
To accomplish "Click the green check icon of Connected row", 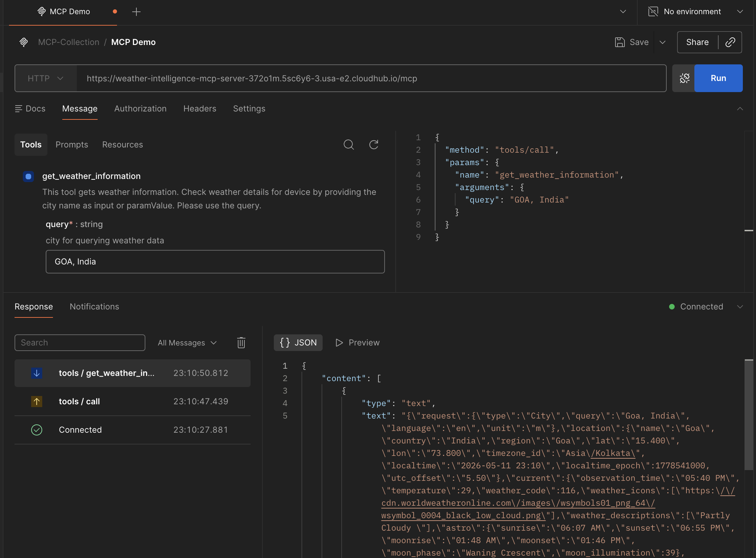I will coord(37,430).
